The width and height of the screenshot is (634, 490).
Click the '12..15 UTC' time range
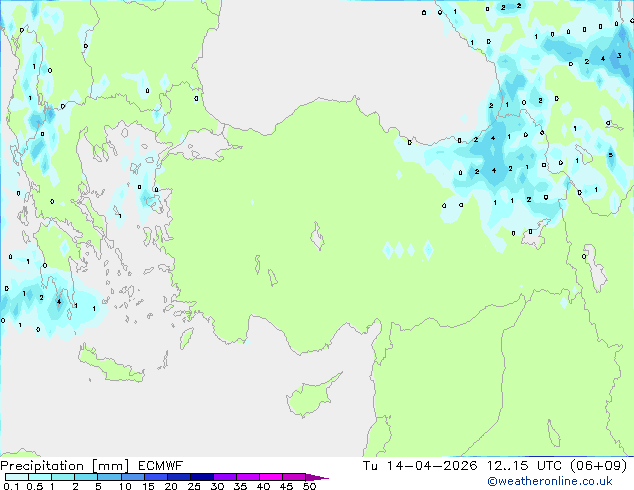(524, 465)
